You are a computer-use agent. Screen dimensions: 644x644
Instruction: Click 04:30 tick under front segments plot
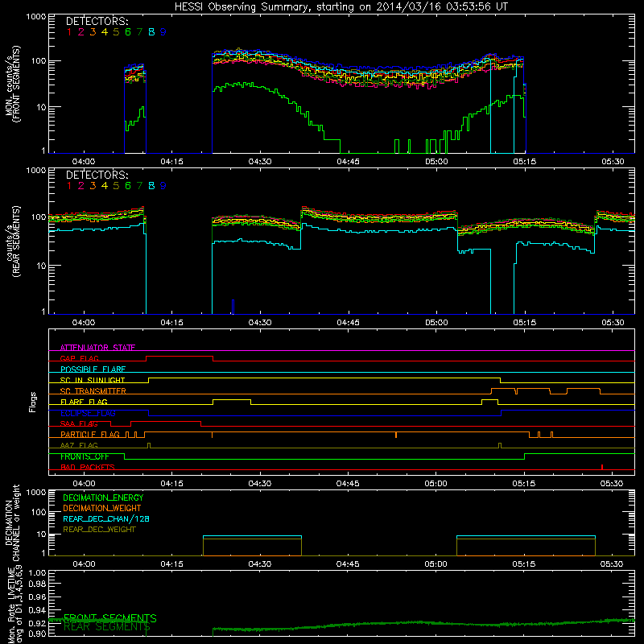260,162
